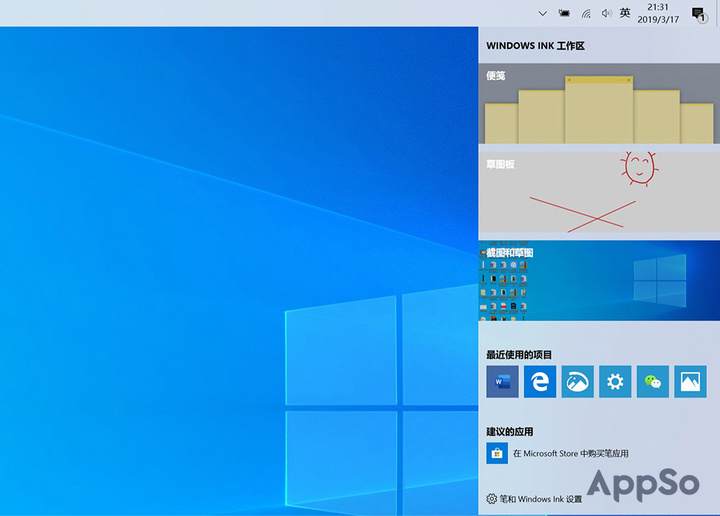720x516 pixels.
Task: Open 笔和 Windows Ink 设置 link
Action: coord(541,499)
